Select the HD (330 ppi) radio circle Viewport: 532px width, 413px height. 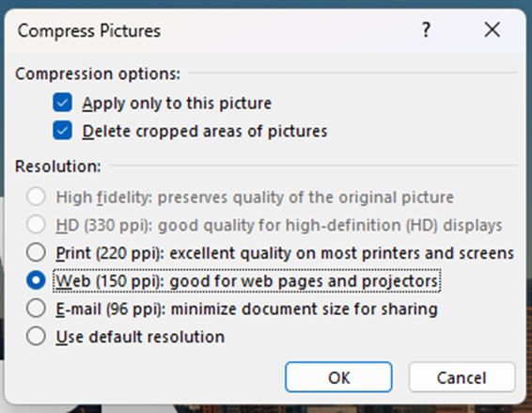pos(36,225)
